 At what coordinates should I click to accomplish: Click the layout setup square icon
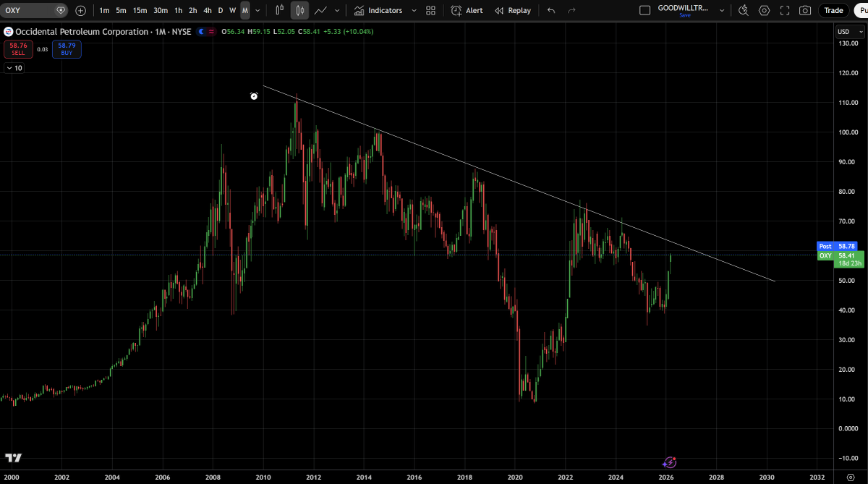pyautogui.click(x=645, y=11)
